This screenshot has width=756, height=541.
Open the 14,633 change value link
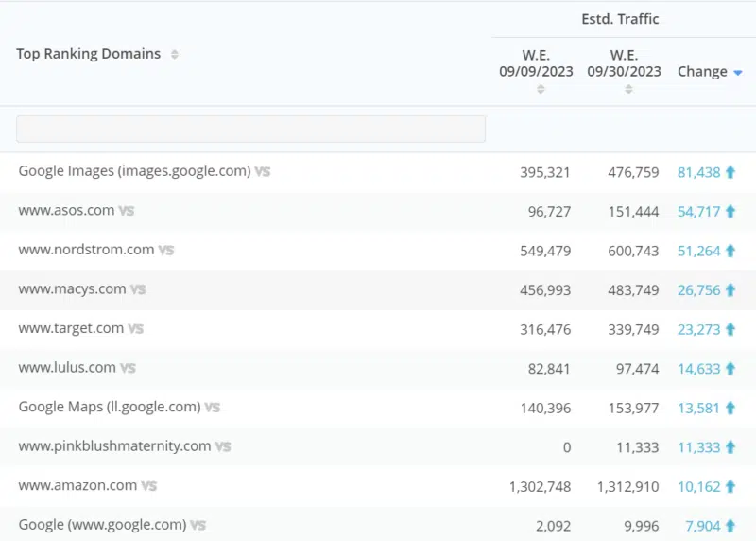click(x=698, y=369)
